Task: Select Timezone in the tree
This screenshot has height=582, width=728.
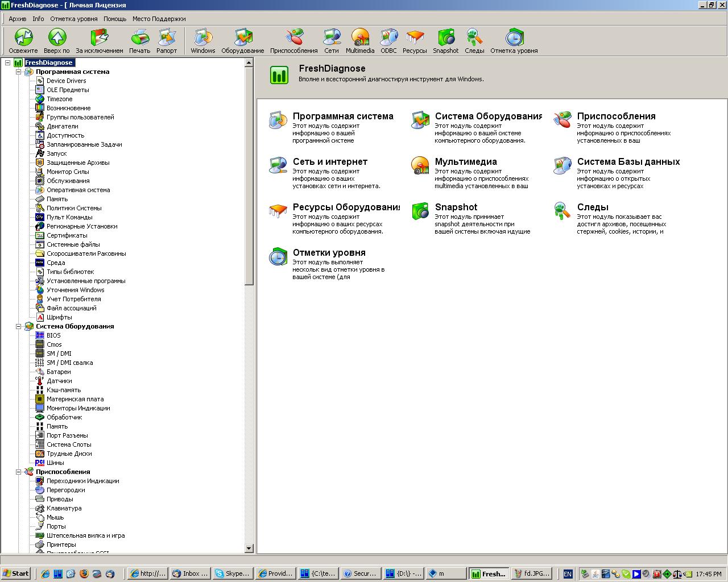Action: pyautogui.click(x=60, y=99)
